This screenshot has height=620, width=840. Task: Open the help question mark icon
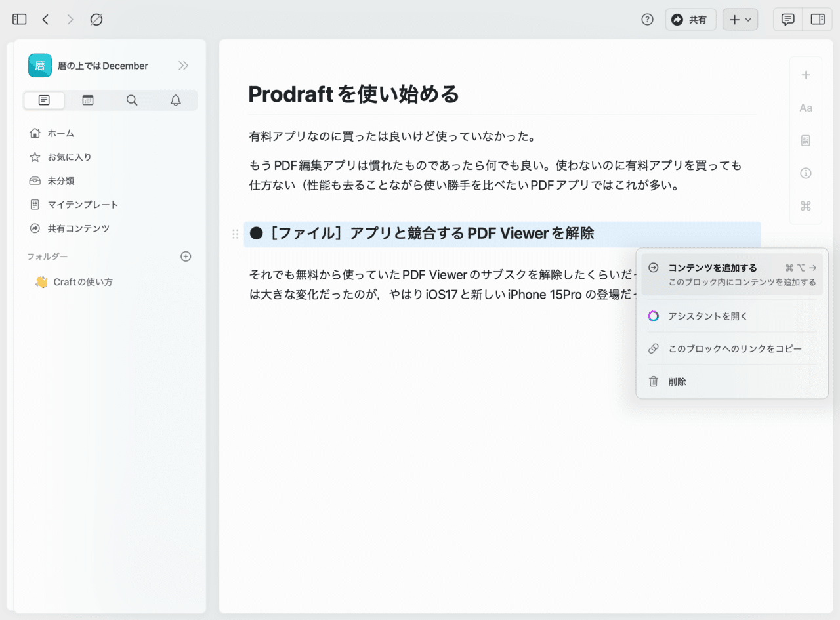[x=647, y=20]
